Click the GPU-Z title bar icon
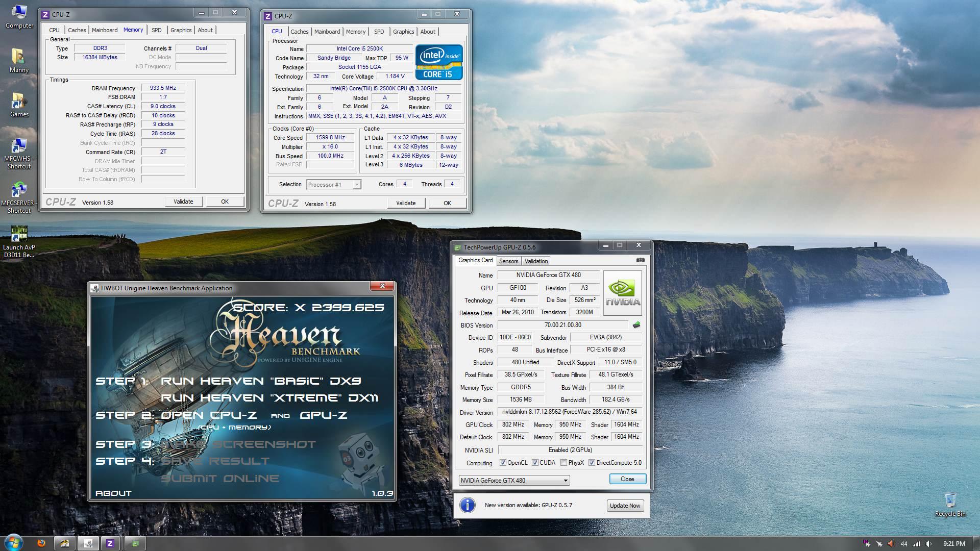Viewport: 980px width, 551px height. 457,247
